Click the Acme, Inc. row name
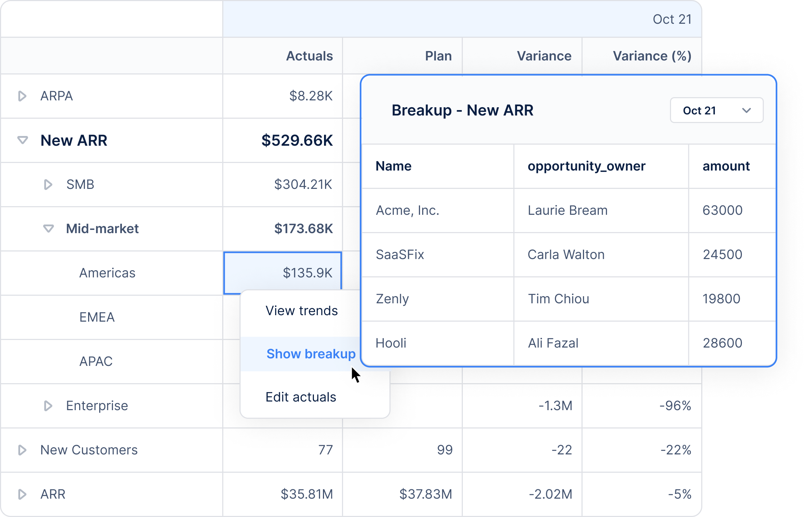The height and width of the screenshot is (517, 812). [407, 210]
